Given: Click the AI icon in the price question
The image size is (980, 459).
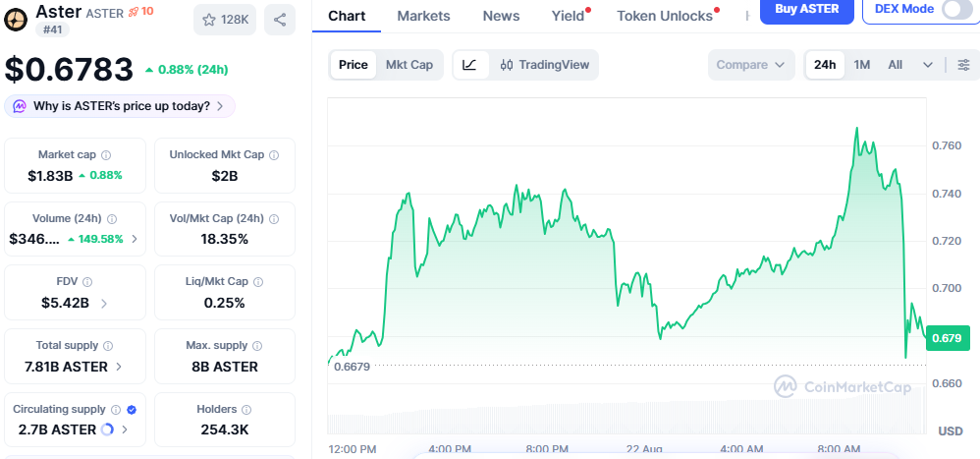Looking at the screenshot, I should [20, 106].
